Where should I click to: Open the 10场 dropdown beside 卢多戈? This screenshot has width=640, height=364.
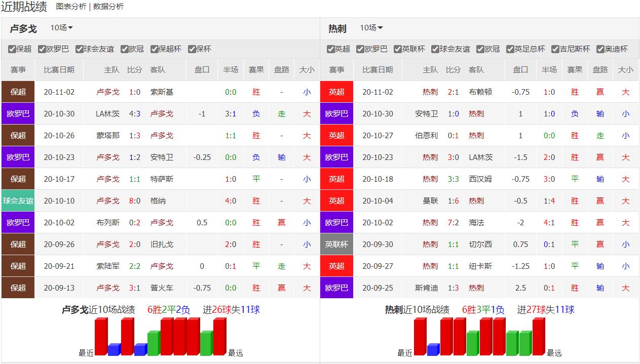coord(61,28)
